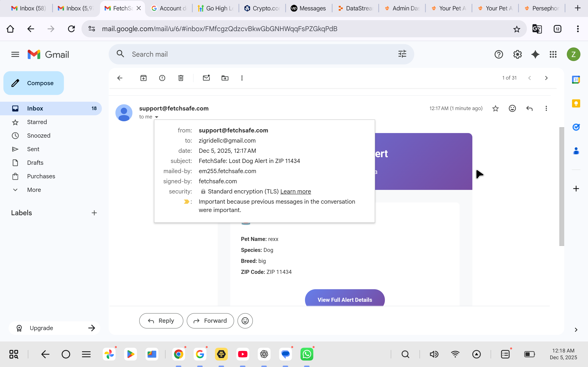This screenshot has width=588, height=367.
Task: Delete the email with trash icon
Action: point(181,78)
